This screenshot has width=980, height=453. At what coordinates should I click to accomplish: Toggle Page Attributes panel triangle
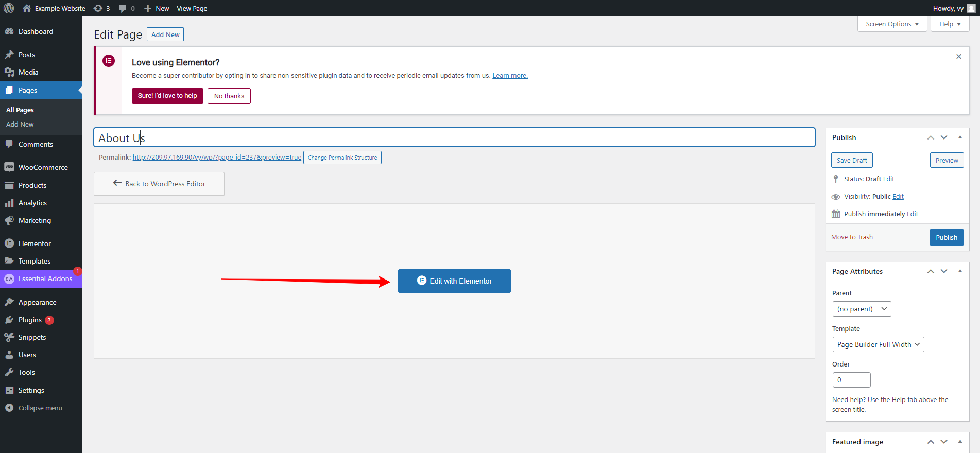point(960,271)
